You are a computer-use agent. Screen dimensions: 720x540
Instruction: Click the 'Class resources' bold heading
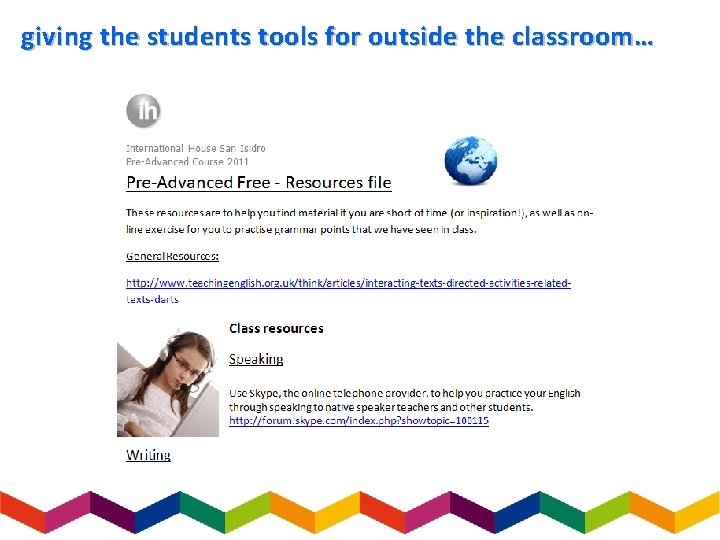point(276,329)
